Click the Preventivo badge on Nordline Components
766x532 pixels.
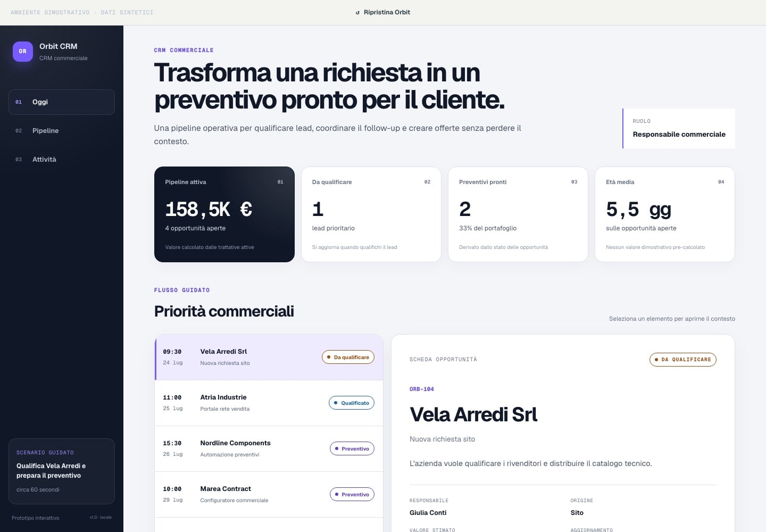[x=352, y=449]
